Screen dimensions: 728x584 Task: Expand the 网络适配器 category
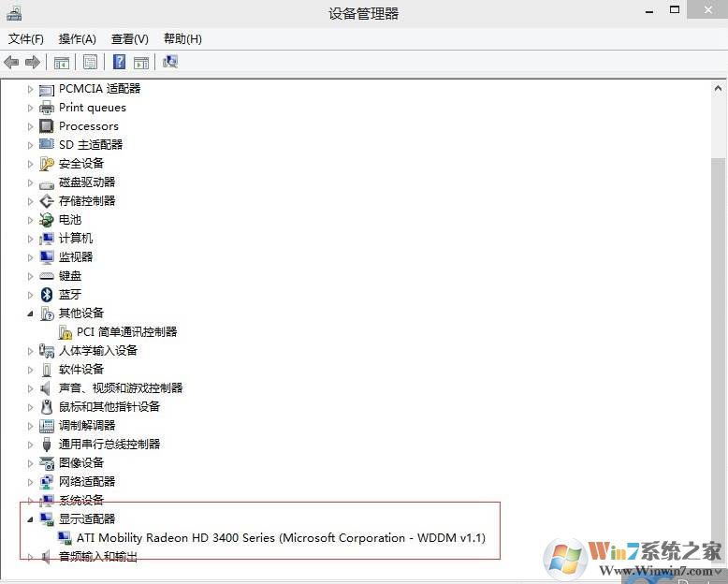coord(30,482)
